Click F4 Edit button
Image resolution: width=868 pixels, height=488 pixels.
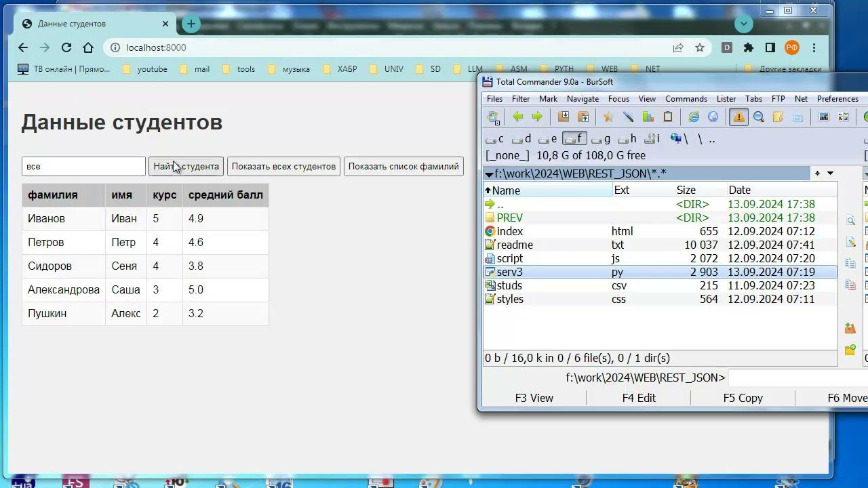[639, 398]
